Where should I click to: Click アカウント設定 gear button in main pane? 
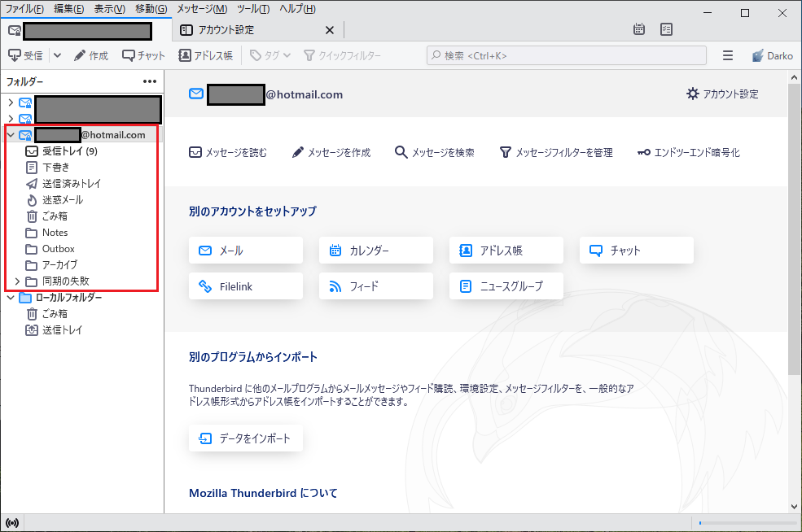pyautogui.click(x=722, y=94)
